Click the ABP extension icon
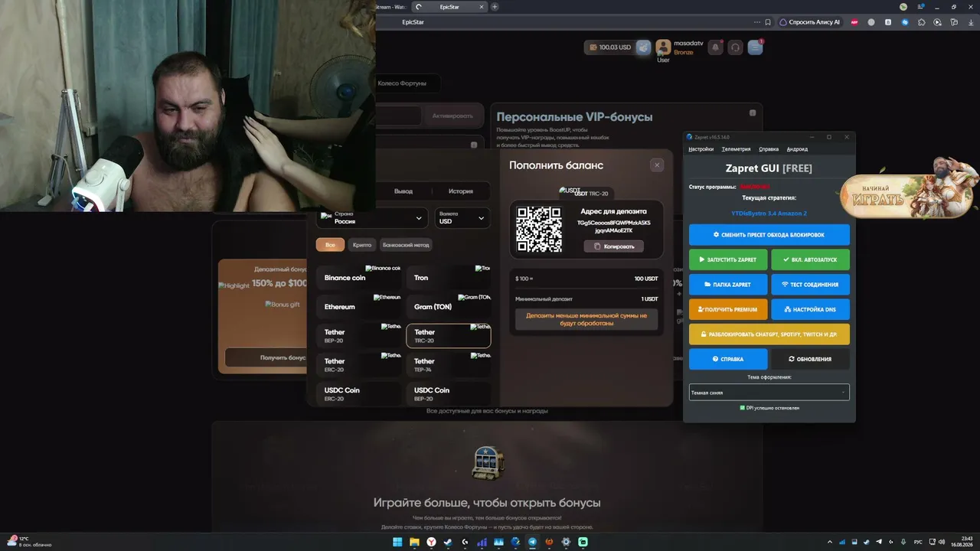 point(854,22)
